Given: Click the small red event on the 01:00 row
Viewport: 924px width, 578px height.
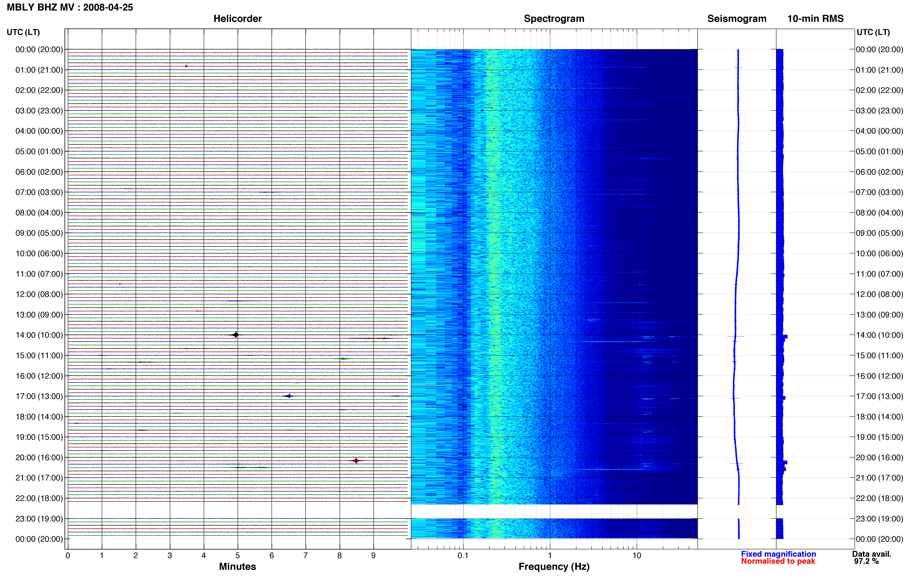Looking at the screenshot, I should pos(186,66).
